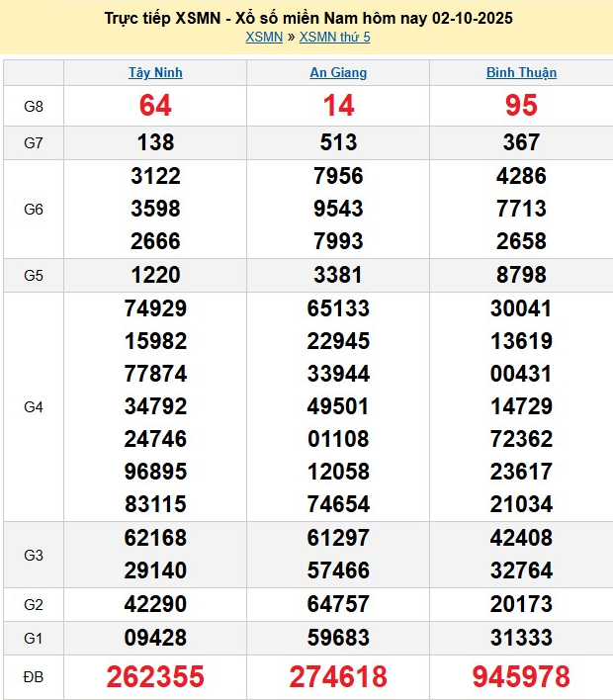The width and height of the screenshot is (613, 700).
Task: Select Bình Thuận G5 result 8798
Action: point(521,275)
